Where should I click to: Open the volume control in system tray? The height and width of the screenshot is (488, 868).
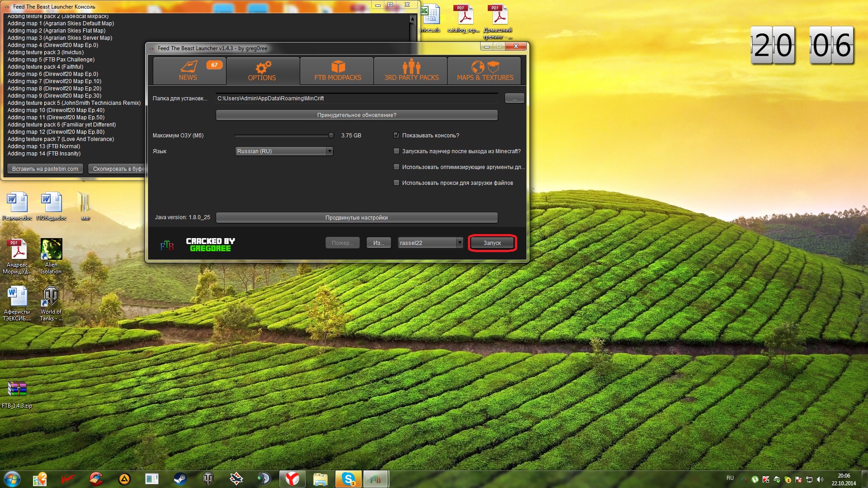[x=820, y=479]
